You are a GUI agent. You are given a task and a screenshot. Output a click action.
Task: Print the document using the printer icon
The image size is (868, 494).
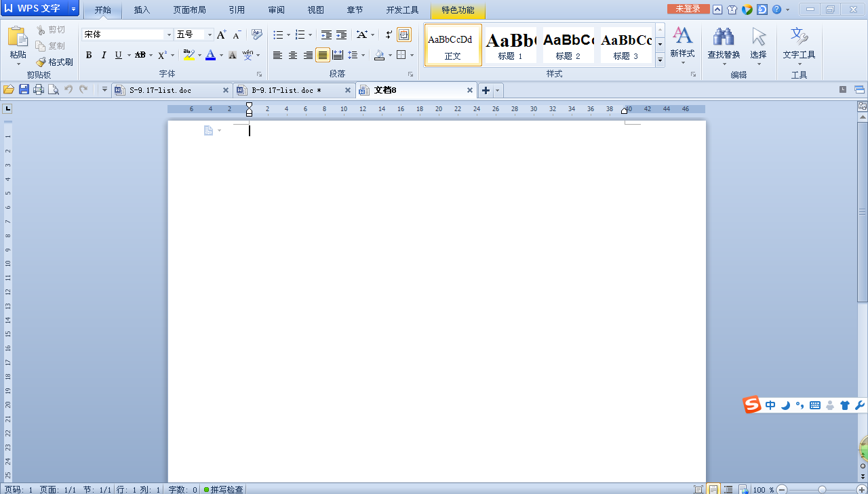click(x=39, y=89)
